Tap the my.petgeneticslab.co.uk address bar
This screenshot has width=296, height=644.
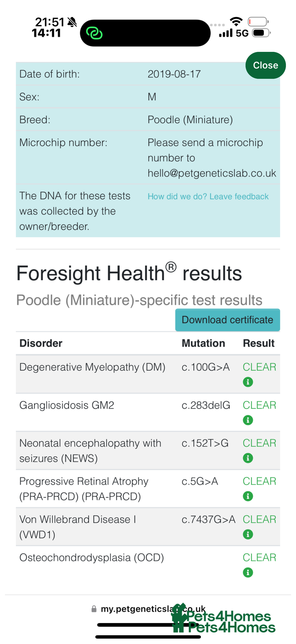point(148,609)
